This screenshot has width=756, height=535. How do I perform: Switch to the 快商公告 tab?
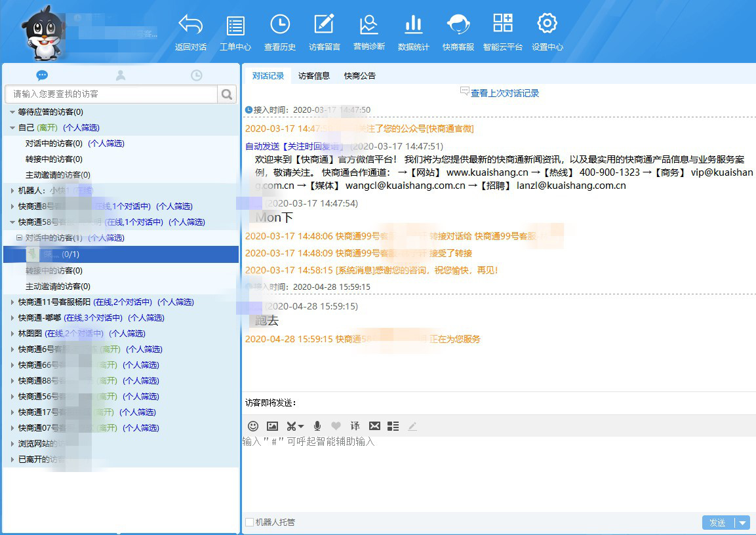coord(360,75)
